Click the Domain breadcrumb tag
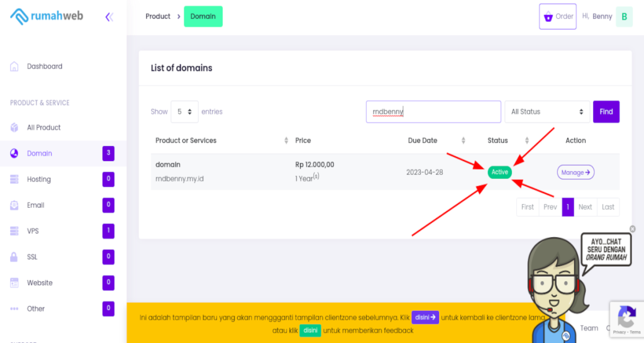Viewport: 644px width, 343px height. click(203, 16)
